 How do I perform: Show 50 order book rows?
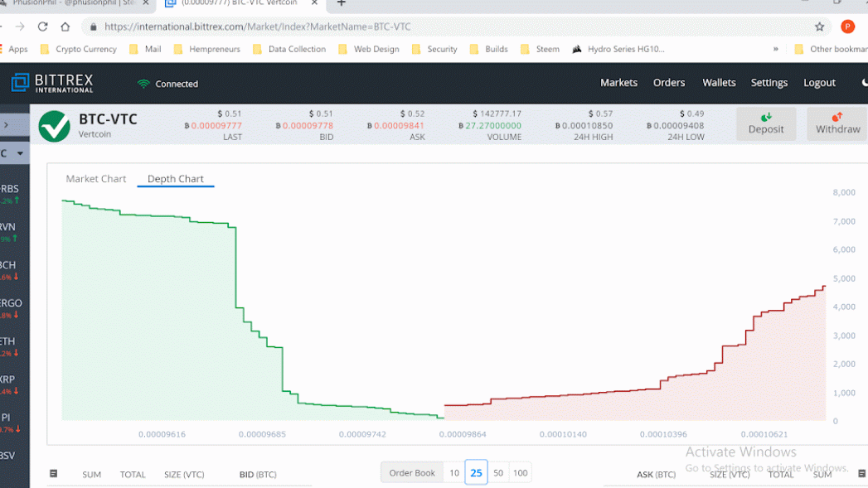click(x=498, y=473)
